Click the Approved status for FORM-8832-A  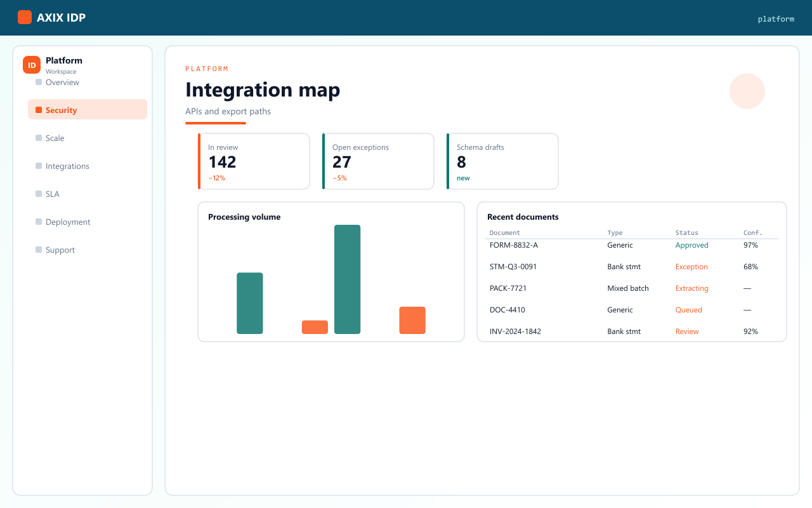pyautogui.click(x=692, y=245)
